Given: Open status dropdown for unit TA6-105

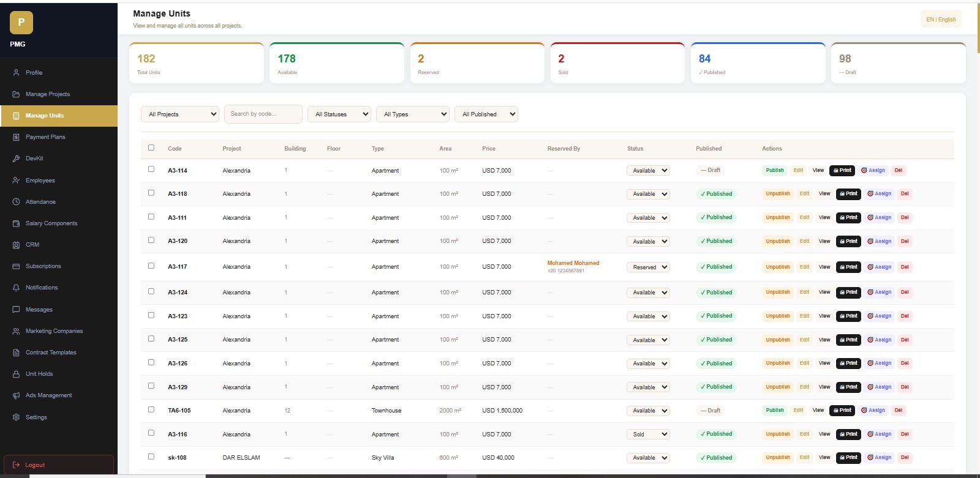Looking at the screenshot, I should tap(648, 411).
